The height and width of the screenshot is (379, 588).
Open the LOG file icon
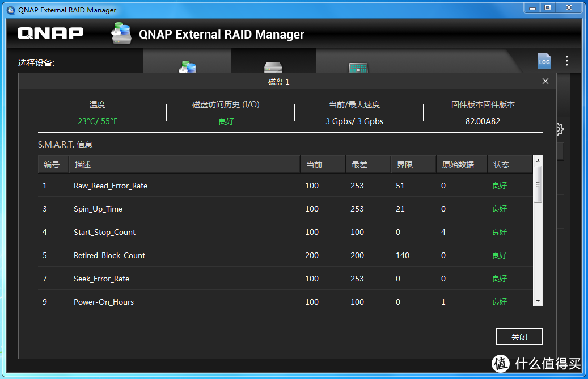coord(544,60)
